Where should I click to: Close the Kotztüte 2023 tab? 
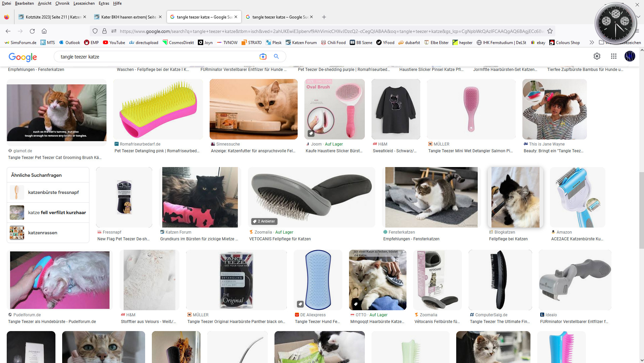point(85,17)
